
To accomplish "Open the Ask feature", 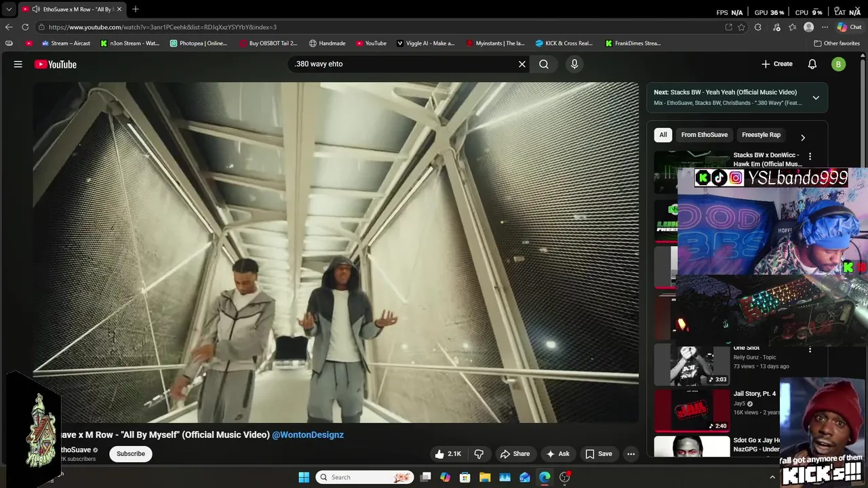I will [558, 454].
